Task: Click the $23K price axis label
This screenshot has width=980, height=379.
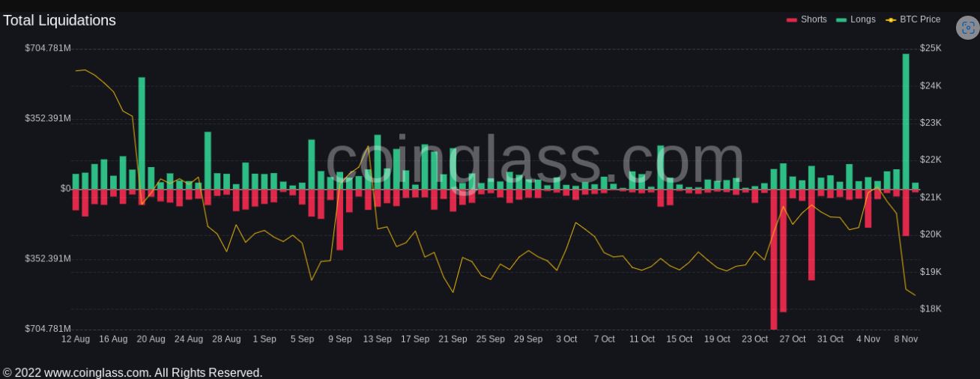Action: (x=931, y=122)
